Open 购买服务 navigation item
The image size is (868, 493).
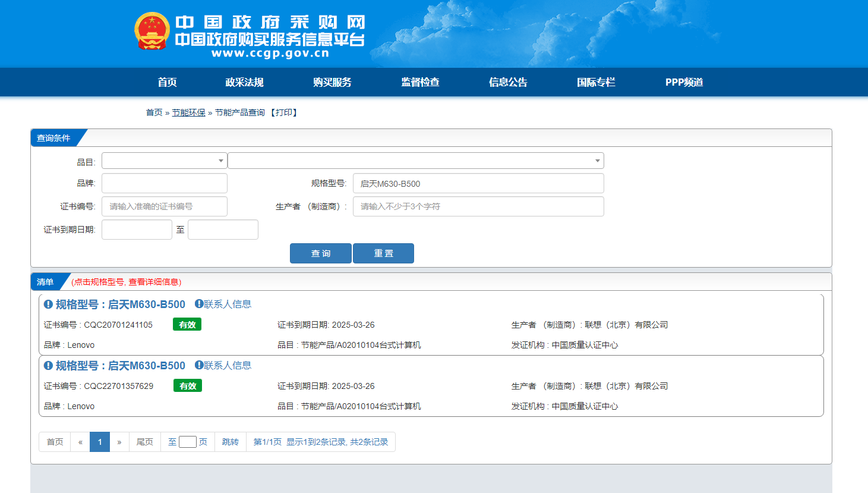(332, 82)
